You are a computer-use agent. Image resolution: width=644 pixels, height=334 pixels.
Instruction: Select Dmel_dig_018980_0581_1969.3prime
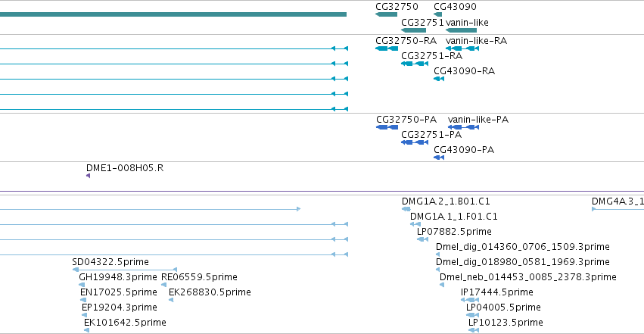[522, 262]
